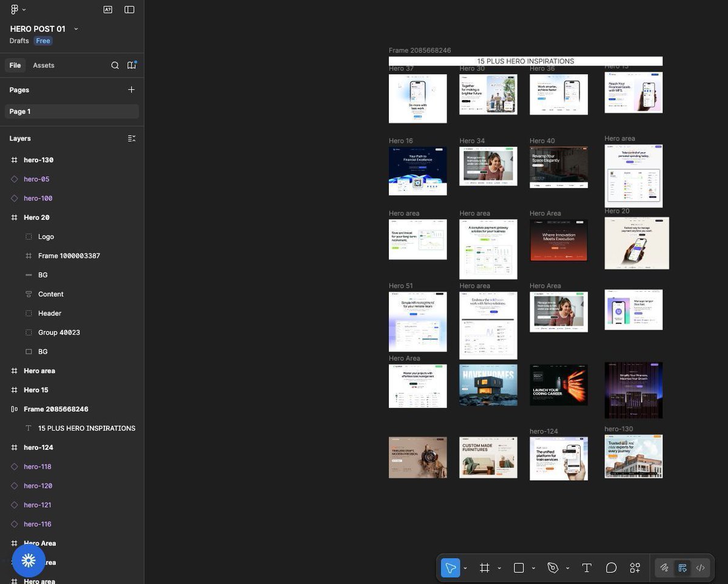Open the Figma main menu logo
Screen dimensions: 728x584
pos(15,9)
